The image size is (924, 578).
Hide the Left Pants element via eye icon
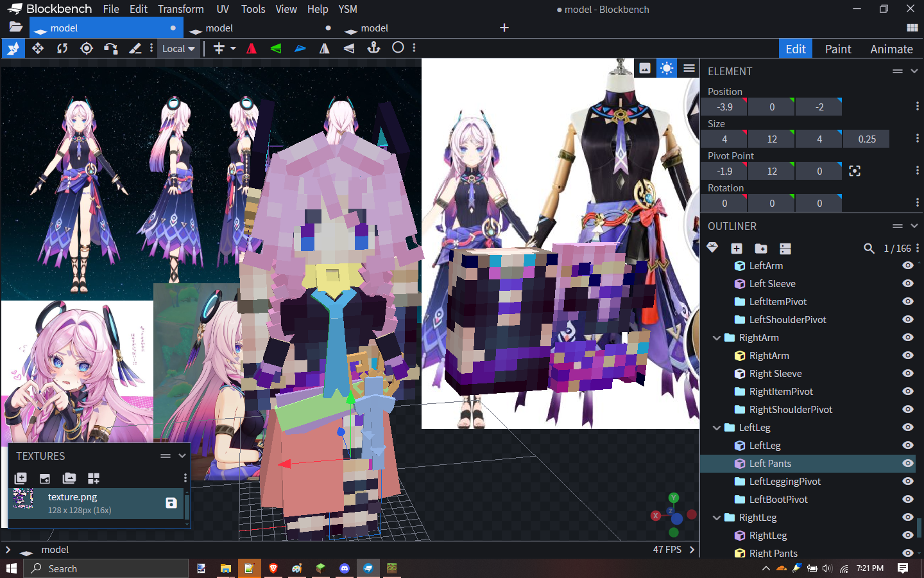pos(907,463)
